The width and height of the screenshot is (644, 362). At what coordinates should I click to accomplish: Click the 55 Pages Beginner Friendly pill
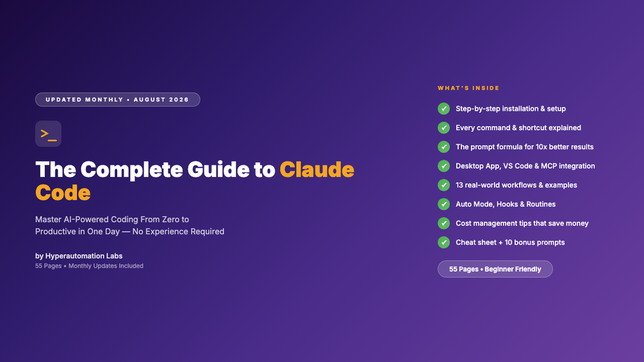(x=495, y=269)
